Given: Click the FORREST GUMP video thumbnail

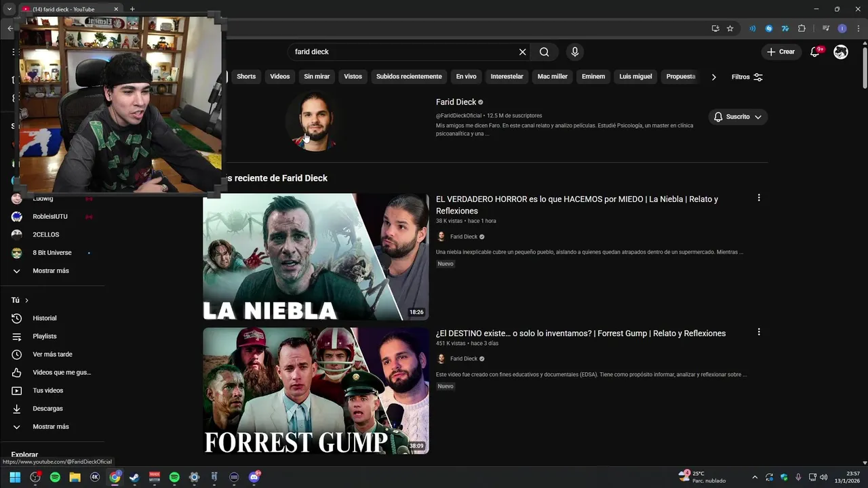Looking at the screenshot, I should 316,391.
